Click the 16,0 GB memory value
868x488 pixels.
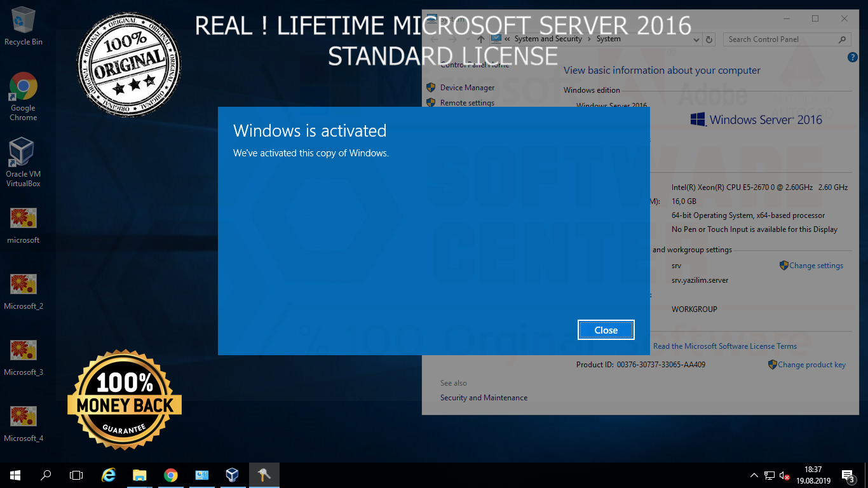[684, 201]
